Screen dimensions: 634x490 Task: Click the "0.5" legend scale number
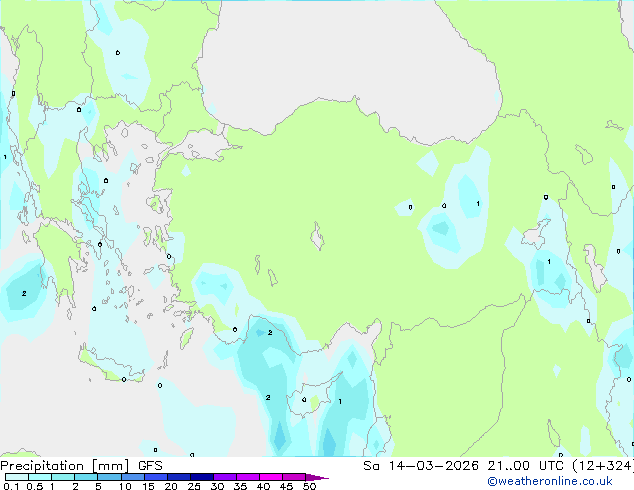tap(35, 486)
